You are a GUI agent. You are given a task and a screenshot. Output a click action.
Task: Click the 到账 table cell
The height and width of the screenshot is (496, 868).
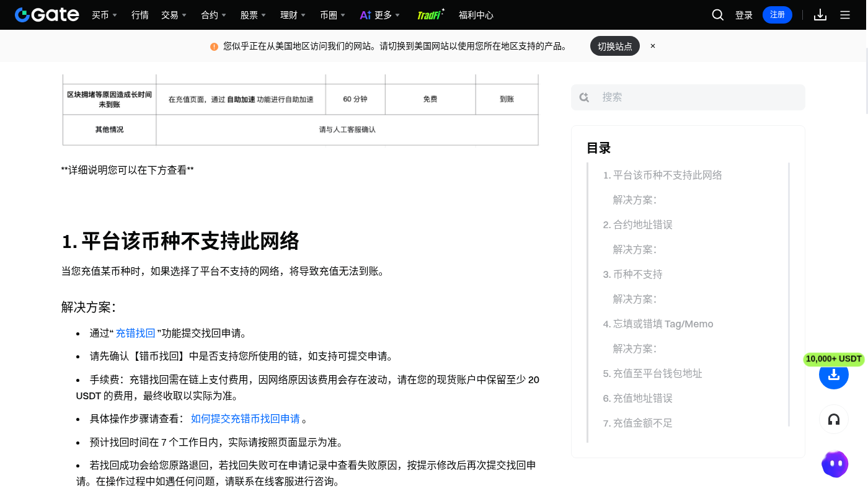[507, 99]
